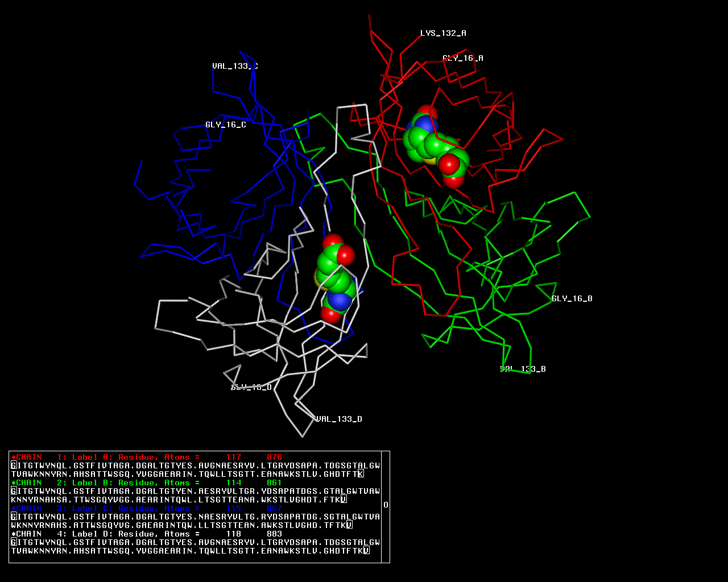Screen dimensions: 728x582
Task: Click boxed last residue V of chain D sequence
Action: pos(366,551)
